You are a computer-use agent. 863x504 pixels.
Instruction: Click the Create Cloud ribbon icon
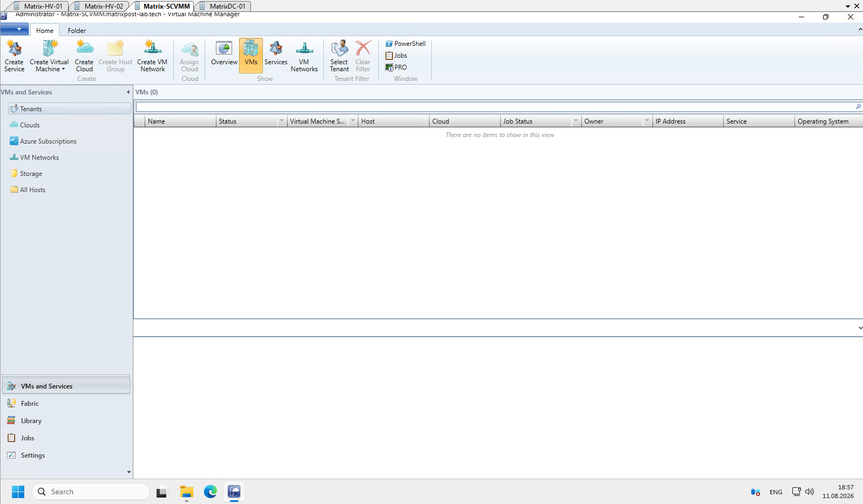(x=84, y=56)
